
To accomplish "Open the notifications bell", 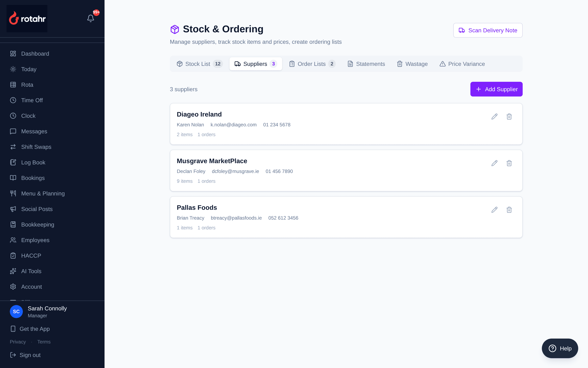I will [x=91, y=18].
